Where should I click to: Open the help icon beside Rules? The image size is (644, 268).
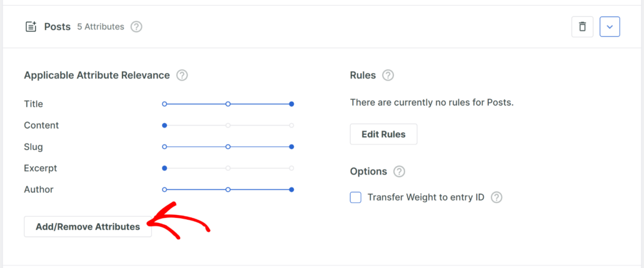388,76
